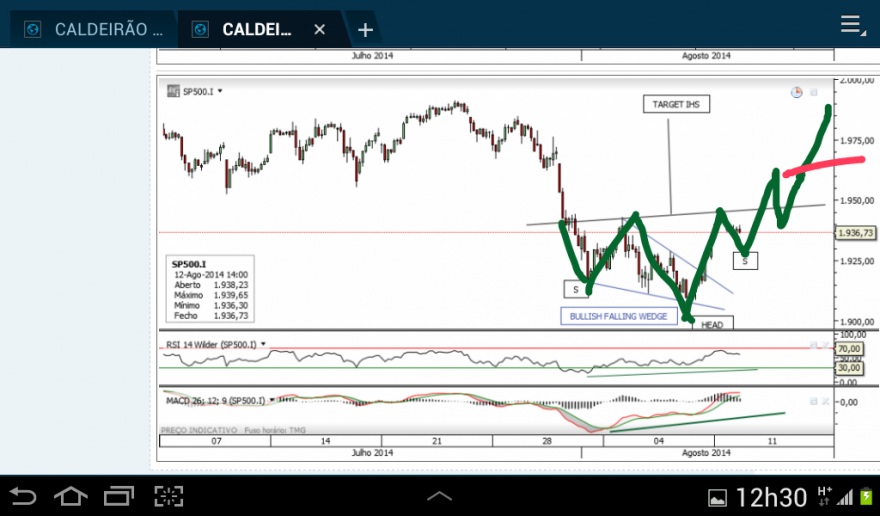Maximize the MACD indicator panel
Image resolution: width=880 pixels, height=516 pixels.
[813, 401]
